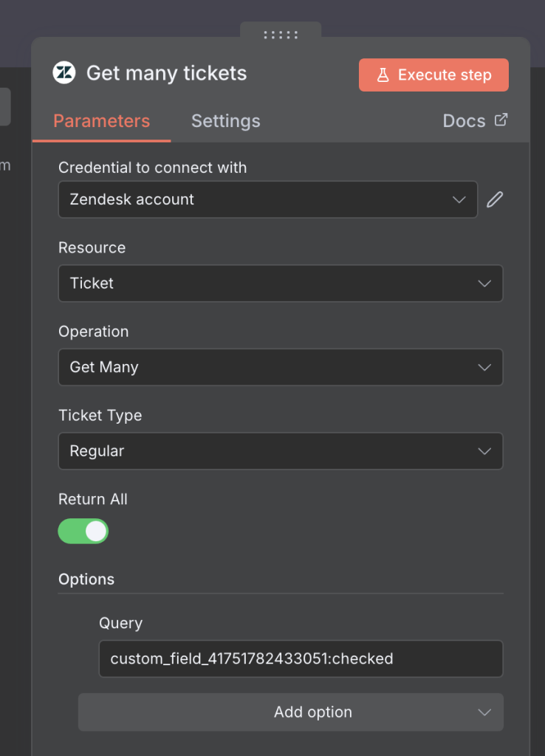
Task: Open the Ticket Type dropdown showing Regular
Action: coord(280,451)
